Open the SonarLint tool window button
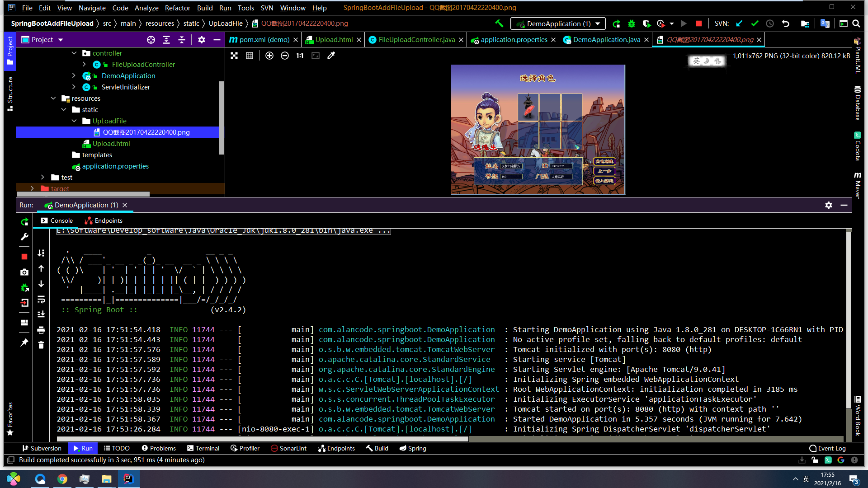This screenshot has width=868, height=488. [x=288, y=448]
